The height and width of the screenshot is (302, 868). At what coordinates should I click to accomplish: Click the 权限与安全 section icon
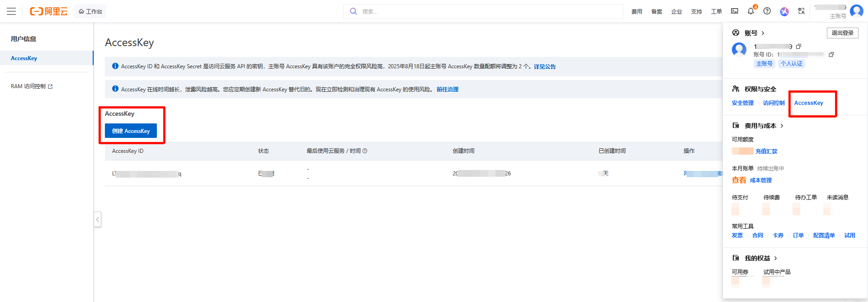pos(736,89)
